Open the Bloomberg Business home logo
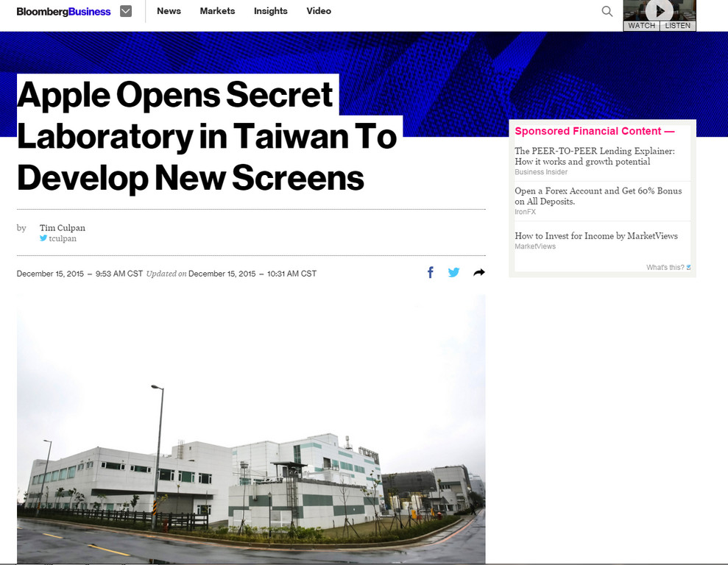The image size is (728, 565). (x=63, y=12)
